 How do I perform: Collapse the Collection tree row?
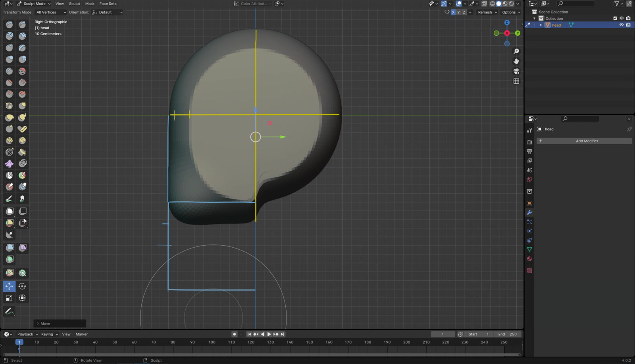pos(534,18)
